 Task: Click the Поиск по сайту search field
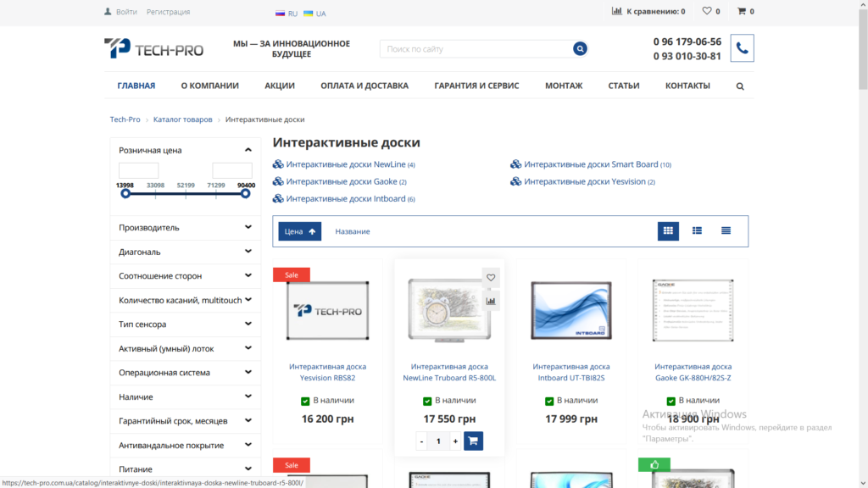pos(476,48)
